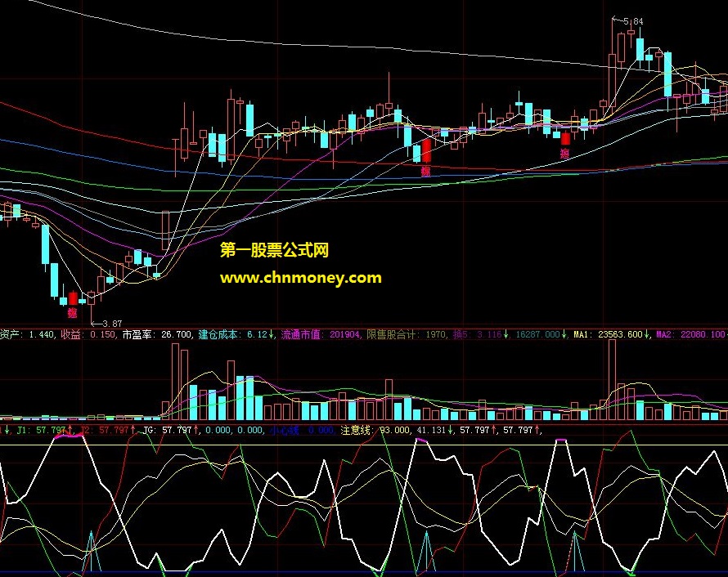
Task: Click the 流通市值 201904 value
Action: coord(321,334)
